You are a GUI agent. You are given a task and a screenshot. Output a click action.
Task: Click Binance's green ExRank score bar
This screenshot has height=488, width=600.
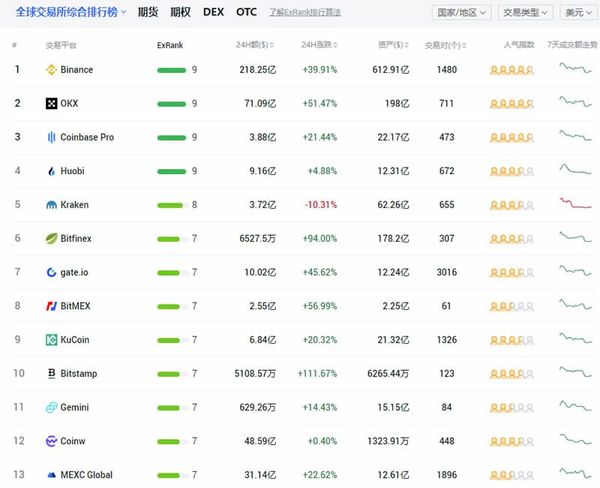click(x=171, y=70)
